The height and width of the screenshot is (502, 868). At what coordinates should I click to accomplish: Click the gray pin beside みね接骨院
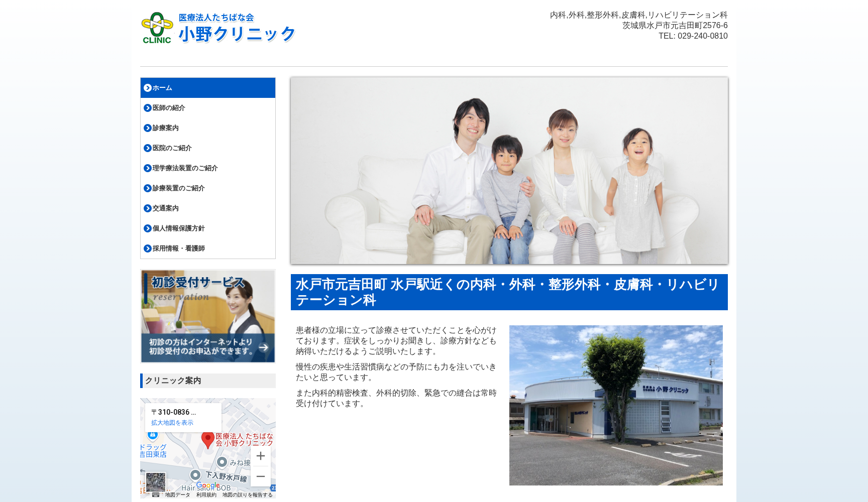(x=222, y=461)
